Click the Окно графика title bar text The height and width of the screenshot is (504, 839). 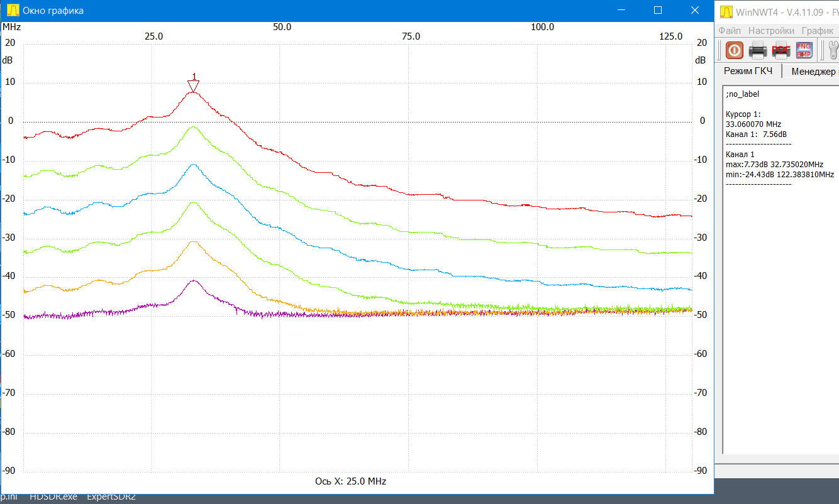click(53, 11)
